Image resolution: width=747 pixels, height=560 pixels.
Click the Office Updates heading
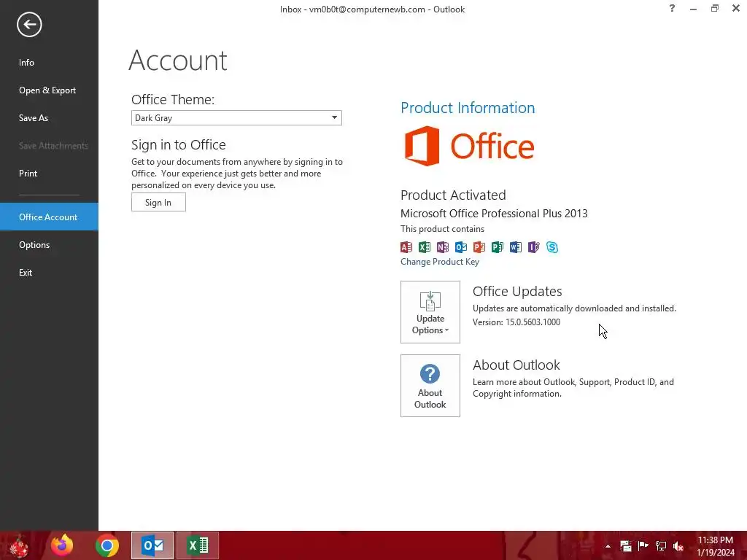tap(517, 291)
